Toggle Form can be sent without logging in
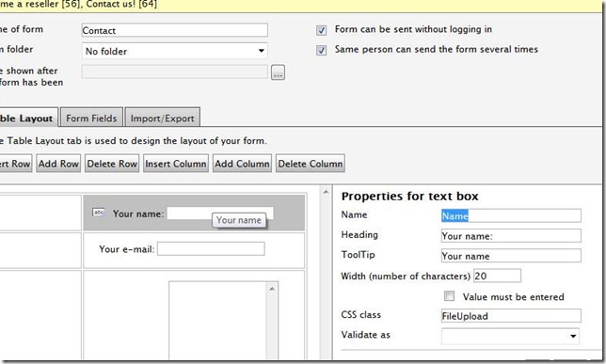The width and height of the screenshot is (606, 364). [321, 30]
